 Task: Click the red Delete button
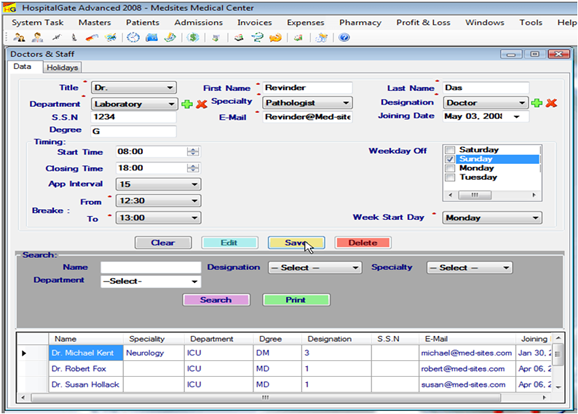[363, 243]
